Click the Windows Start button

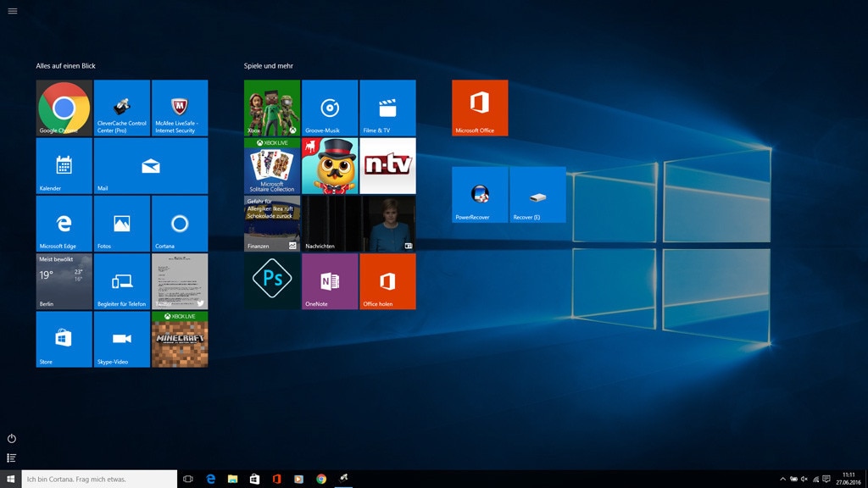pos(10,479)
